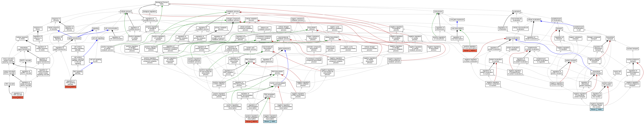
Task: Click 'Human' label under regulation of JNK cascade
Action: point(15,97)
